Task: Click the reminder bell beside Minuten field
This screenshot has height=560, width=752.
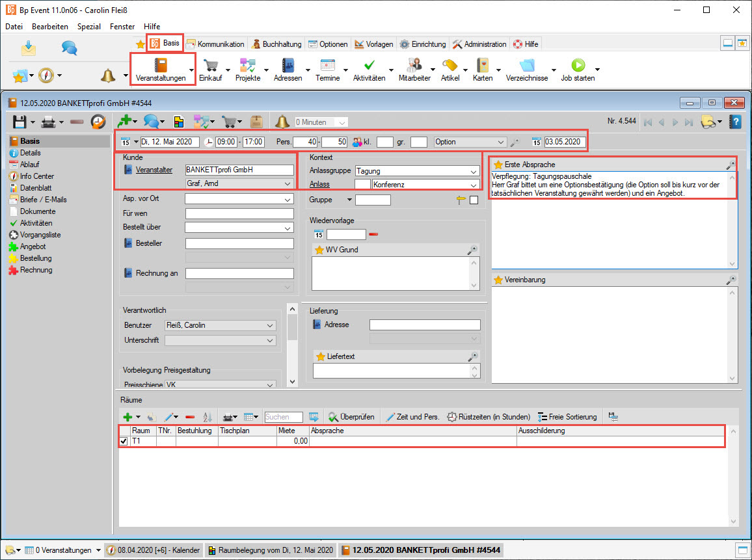Action: pos(282,122)
